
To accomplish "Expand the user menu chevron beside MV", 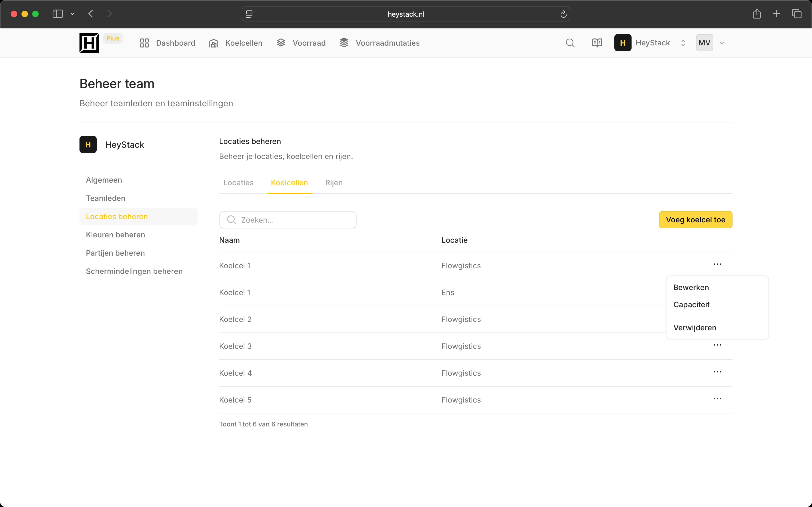I will [722, 43].
